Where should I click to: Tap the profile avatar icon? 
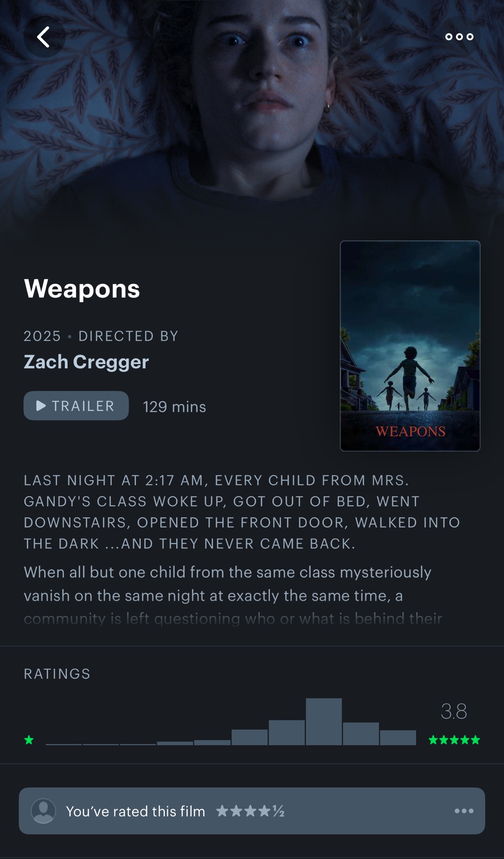43,811
